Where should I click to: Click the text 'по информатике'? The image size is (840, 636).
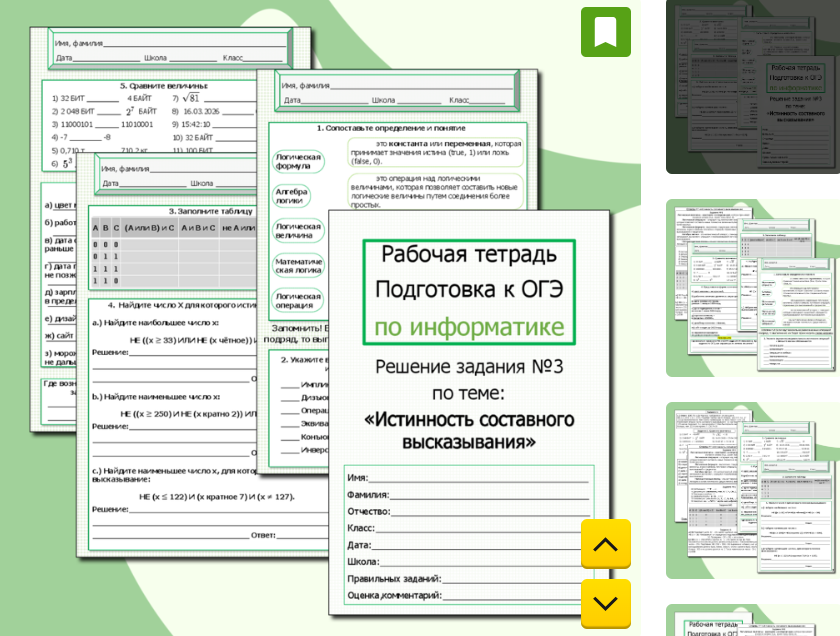pyautogui.click(x=469, y=326)
